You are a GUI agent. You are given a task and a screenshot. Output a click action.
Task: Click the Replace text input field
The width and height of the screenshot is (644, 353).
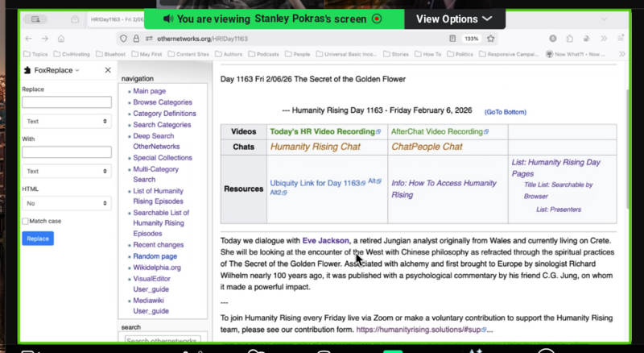point(67,102)
